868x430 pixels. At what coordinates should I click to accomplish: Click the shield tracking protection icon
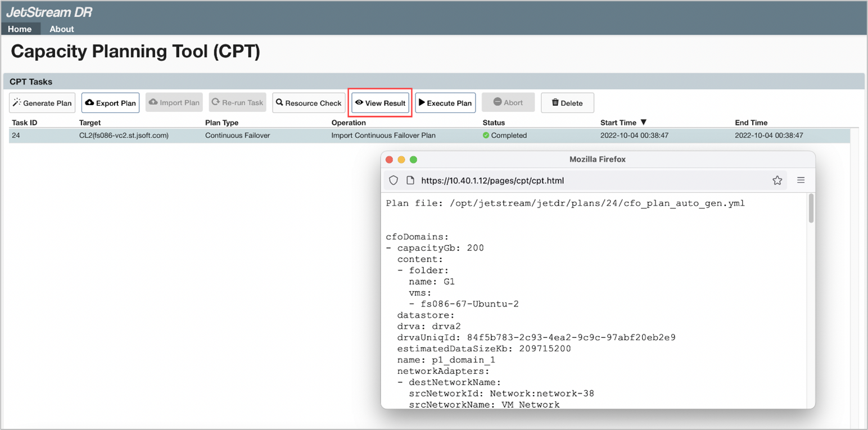394,180
